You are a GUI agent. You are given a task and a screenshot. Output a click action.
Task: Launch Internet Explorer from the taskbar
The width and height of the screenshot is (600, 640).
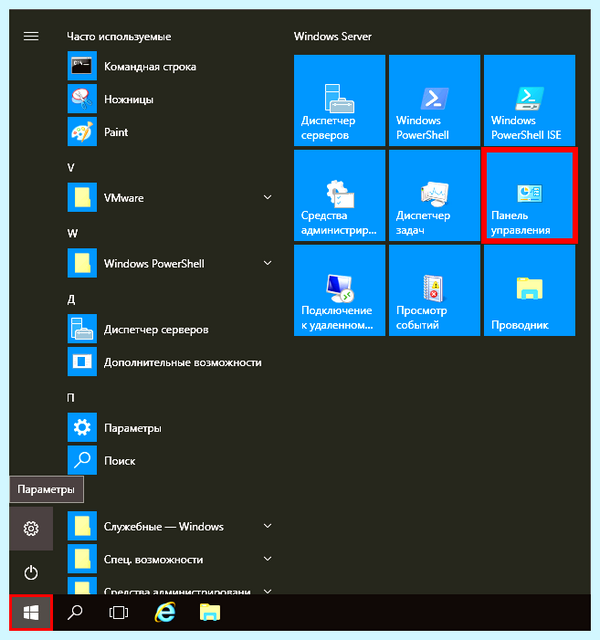tap(165, 612)
